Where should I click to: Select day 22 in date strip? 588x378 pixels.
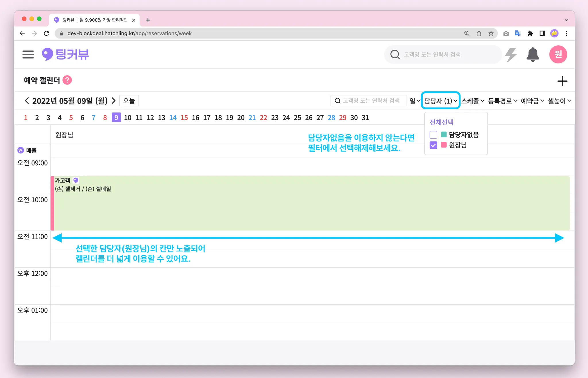pyautogui.click(x=263, y=118)
